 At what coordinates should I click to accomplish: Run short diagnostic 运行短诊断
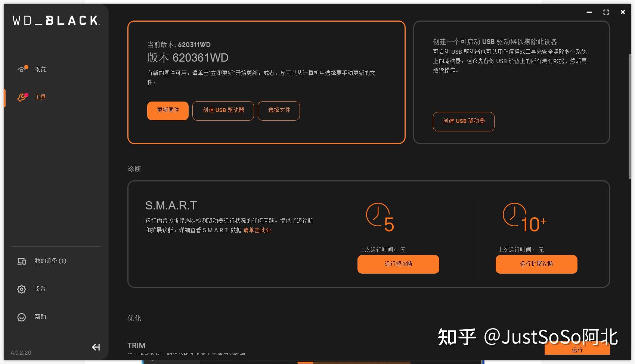(398, 264)
